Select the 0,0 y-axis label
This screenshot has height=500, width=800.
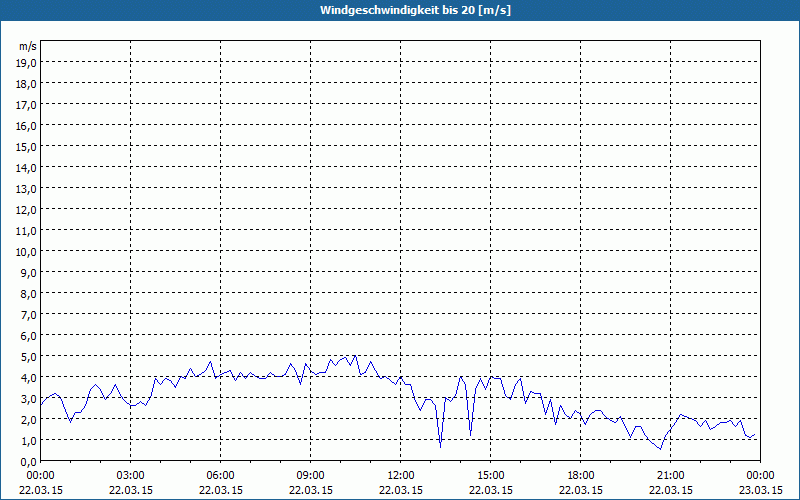(x=28, y=462)
